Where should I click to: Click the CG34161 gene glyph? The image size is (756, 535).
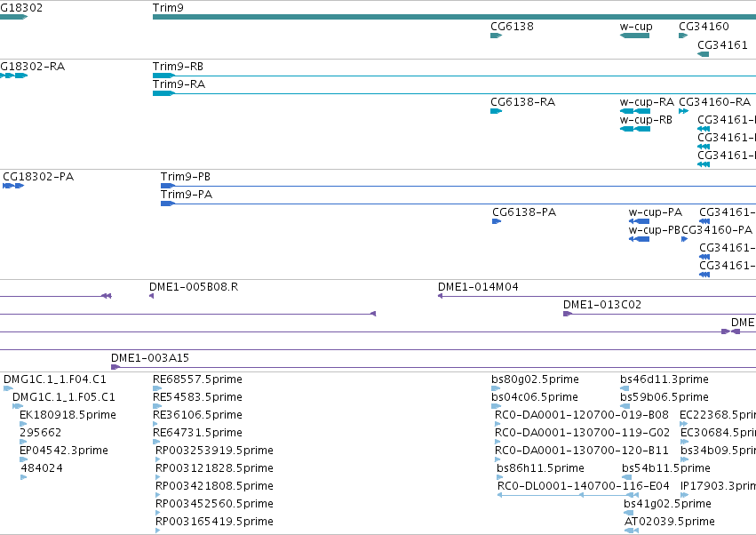(703, 54)
